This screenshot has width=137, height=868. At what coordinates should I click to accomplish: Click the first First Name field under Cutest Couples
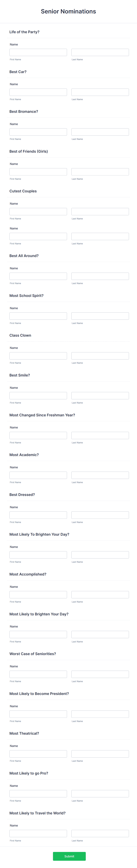click(38, 211)
